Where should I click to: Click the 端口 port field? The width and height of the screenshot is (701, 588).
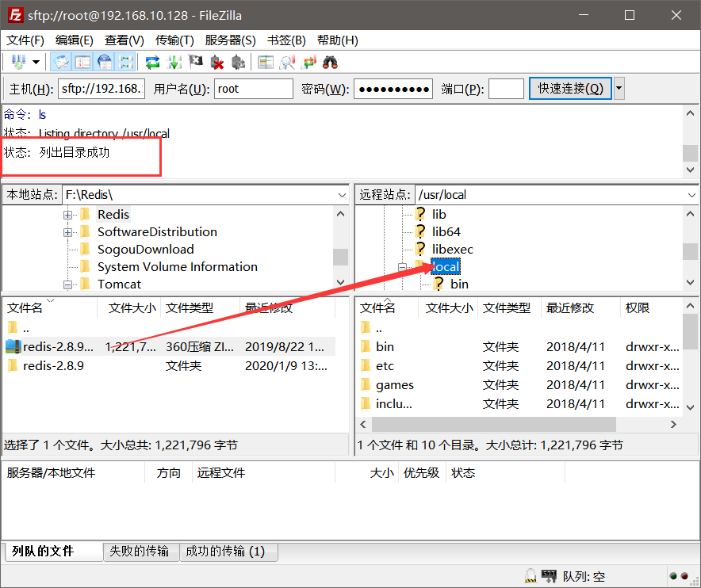tap(506, 89)
